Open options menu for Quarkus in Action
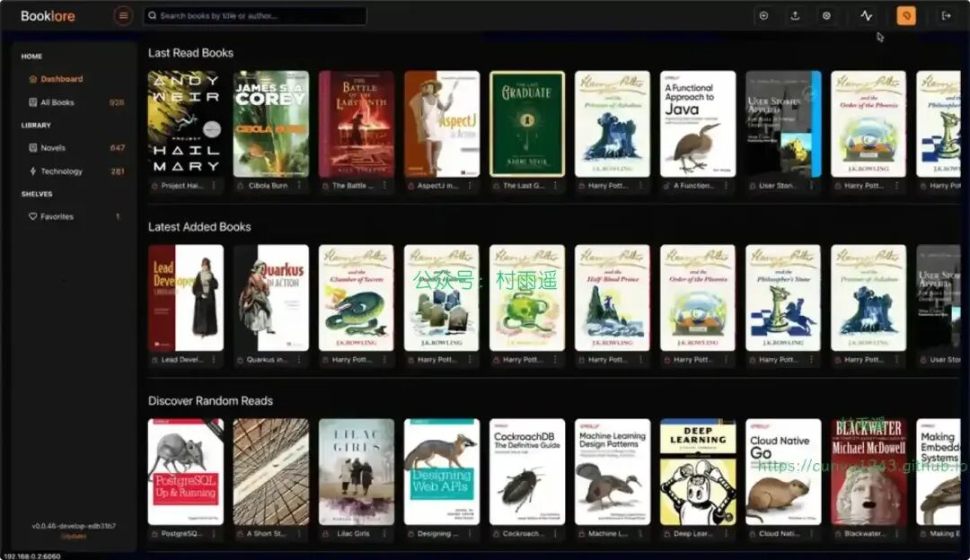The height and width of the screenshot is (560, 970). [299, 360]
